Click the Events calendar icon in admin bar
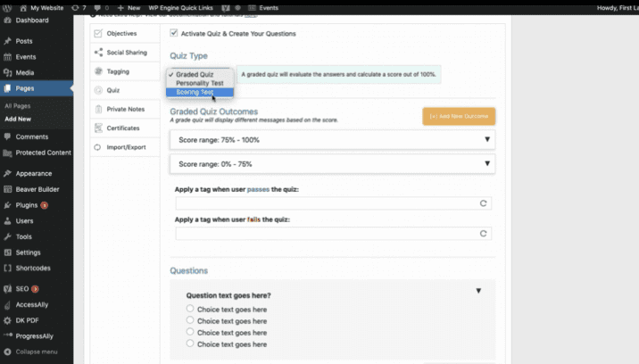The width and height of the screenshot is (639, 364). pos(252,8)
